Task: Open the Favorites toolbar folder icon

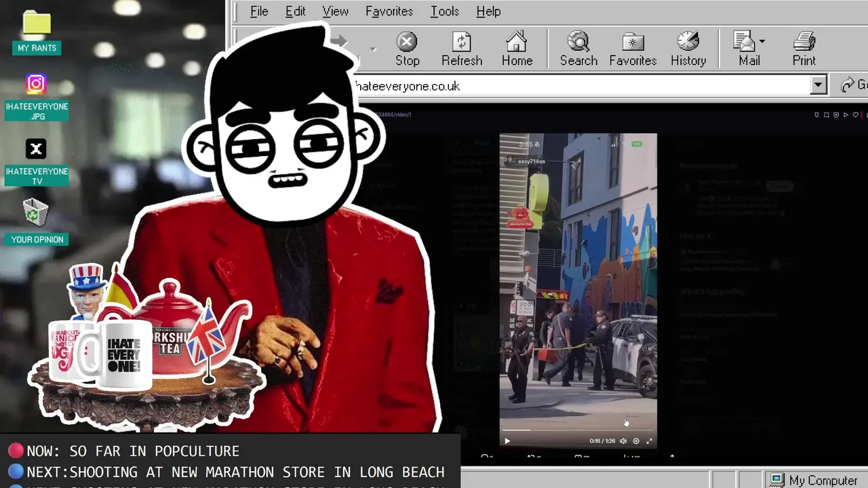Action: [633, 49]
